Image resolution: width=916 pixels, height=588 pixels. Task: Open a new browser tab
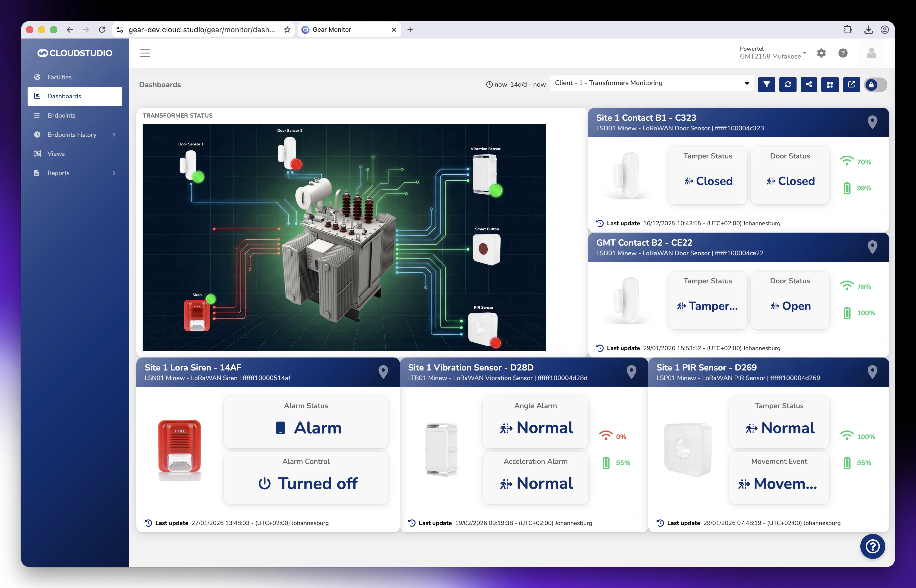pyautogui.click(x=410, y=30)
